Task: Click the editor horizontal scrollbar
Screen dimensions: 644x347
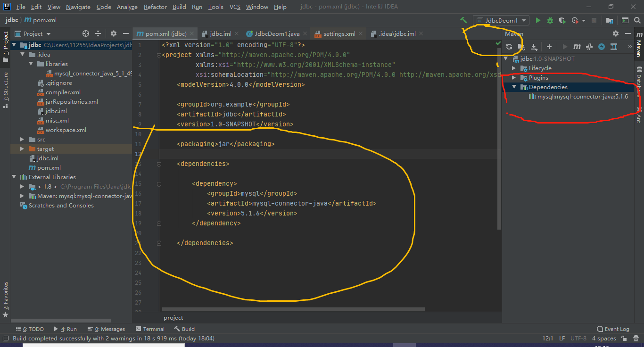Action: coord(294,310)
